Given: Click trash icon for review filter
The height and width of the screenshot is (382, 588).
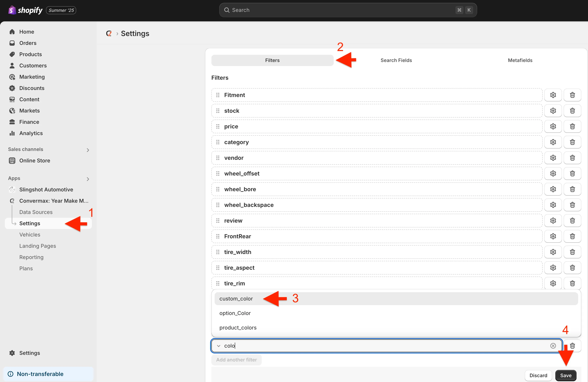Looking at the screenshot, I should (572, 221).
